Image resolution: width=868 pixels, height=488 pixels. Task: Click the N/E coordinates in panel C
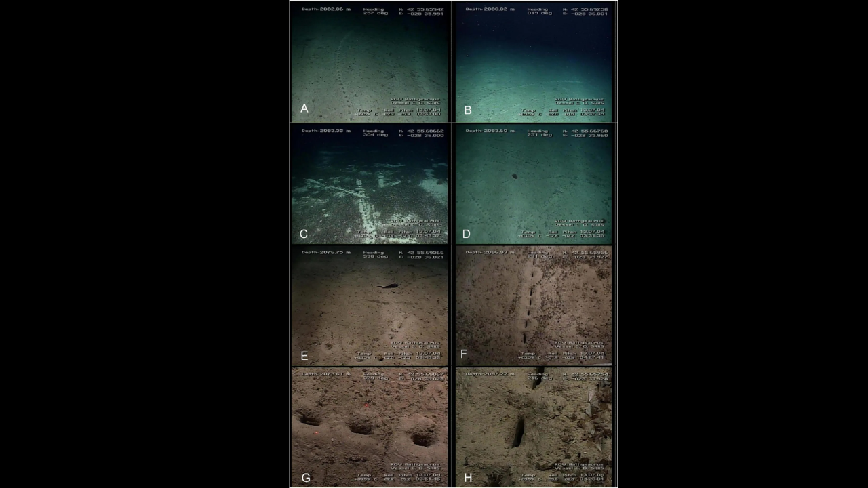tap(421, 133)
